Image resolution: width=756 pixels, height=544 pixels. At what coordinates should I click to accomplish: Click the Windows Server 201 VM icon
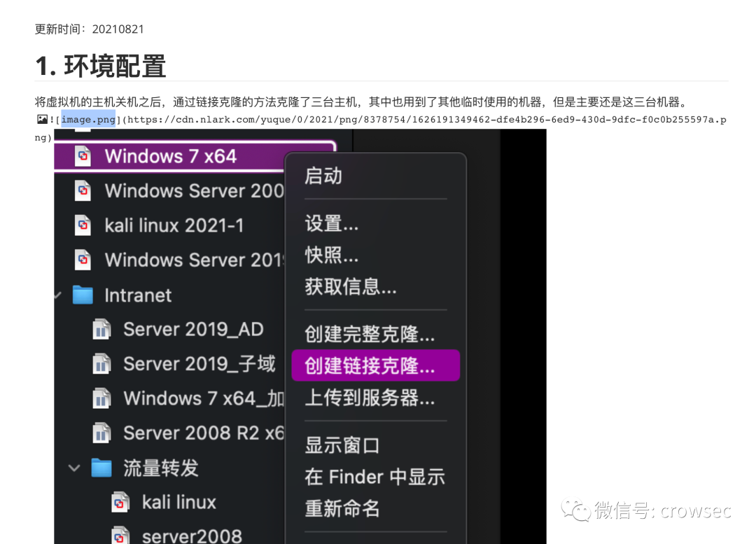[83, 260]
